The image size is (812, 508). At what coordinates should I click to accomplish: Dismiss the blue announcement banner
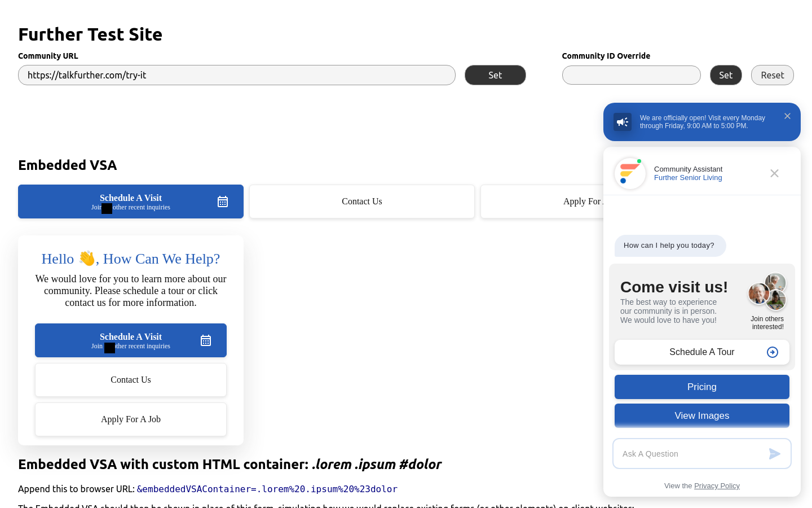(787, 116)
